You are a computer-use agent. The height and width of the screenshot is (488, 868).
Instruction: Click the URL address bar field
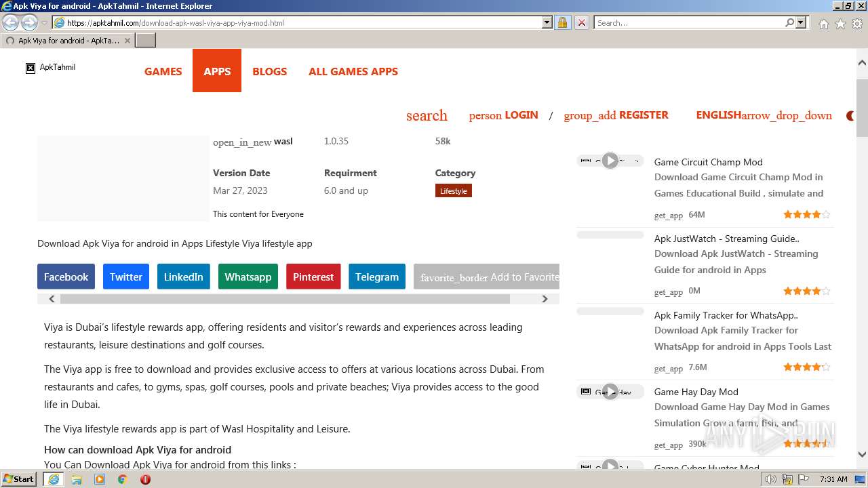tap(296, 23)
